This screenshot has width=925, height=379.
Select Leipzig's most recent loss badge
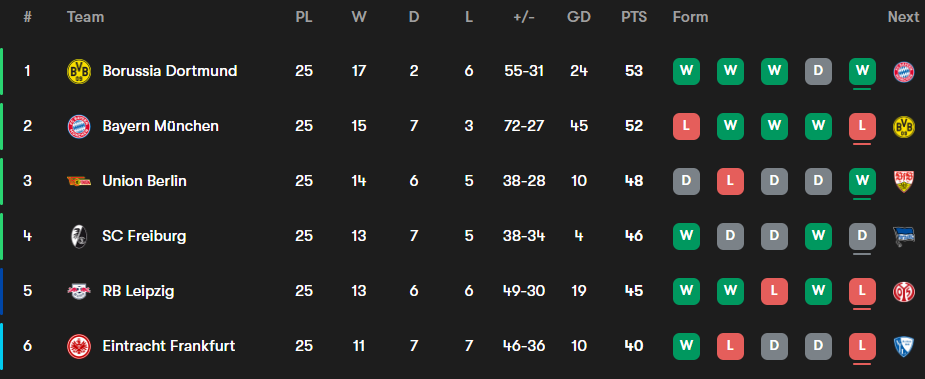[862, 291]
